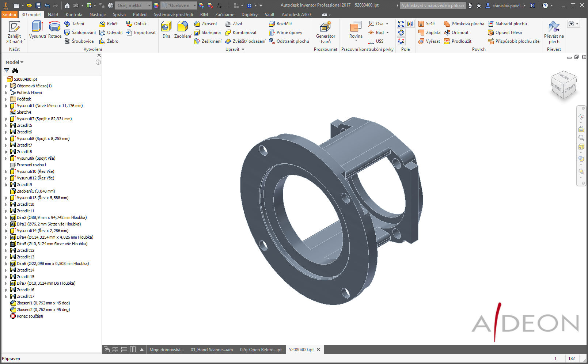Open the appearance dropdown Ocelově n
Screen dimensions: 588x364
click(179, 5)
